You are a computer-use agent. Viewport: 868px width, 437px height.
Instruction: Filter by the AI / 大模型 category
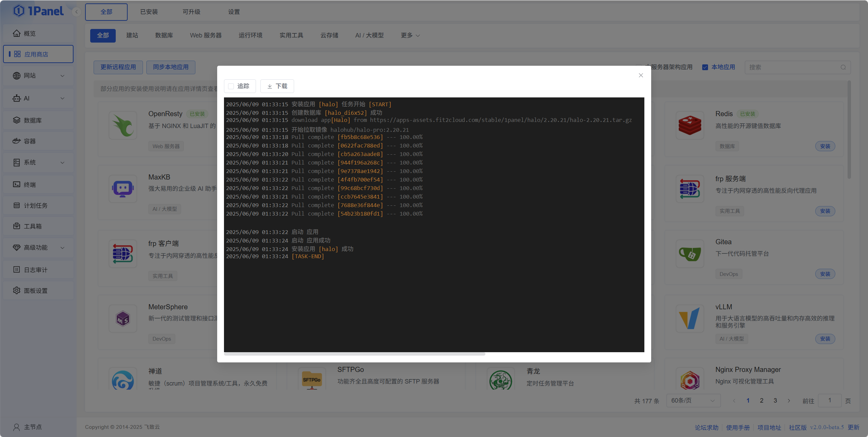(x=369, y=35)
